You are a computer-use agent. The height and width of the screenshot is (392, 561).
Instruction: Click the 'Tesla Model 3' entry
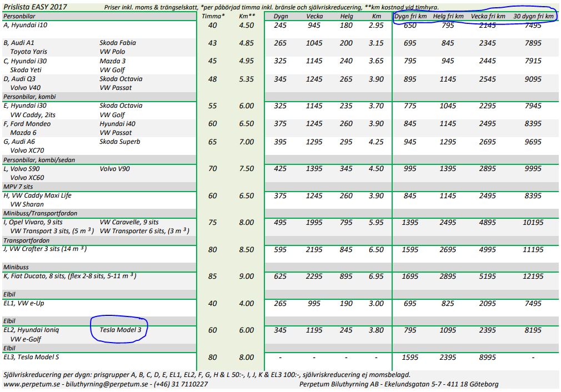point(121,330)
